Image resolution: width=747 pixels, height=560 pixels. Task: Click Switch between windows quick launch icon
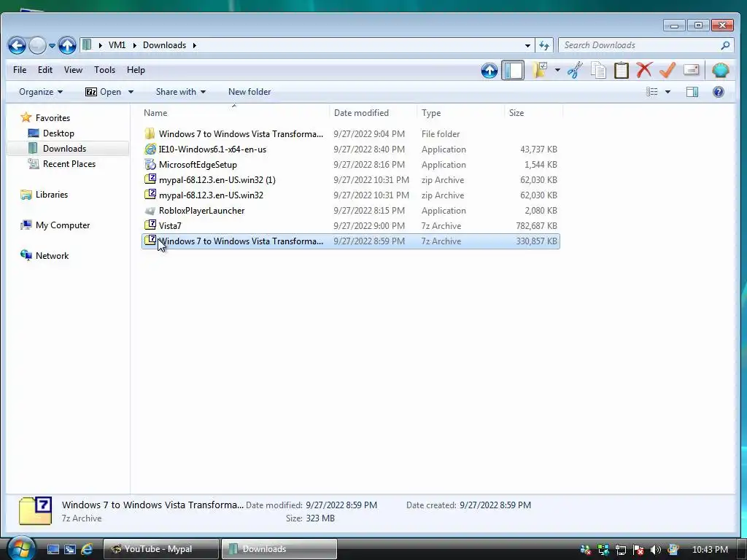pos(70,549)
